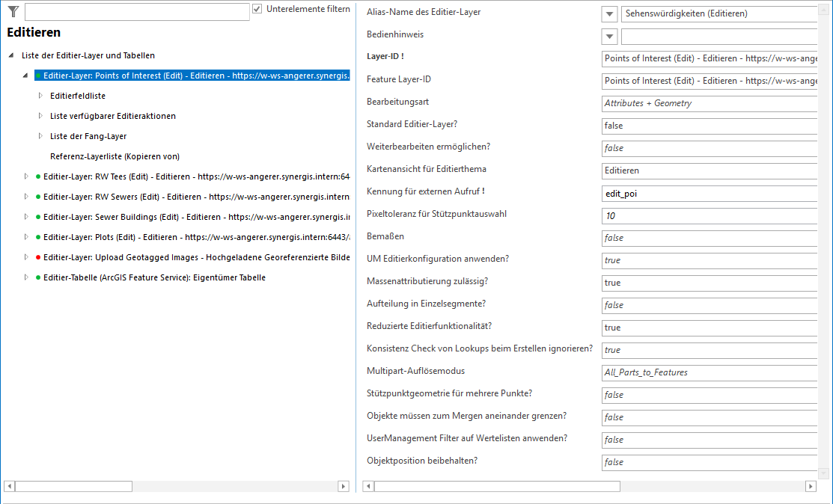Select Referenz-Layerliste (Kopieren von) item

tap(115, 156)
